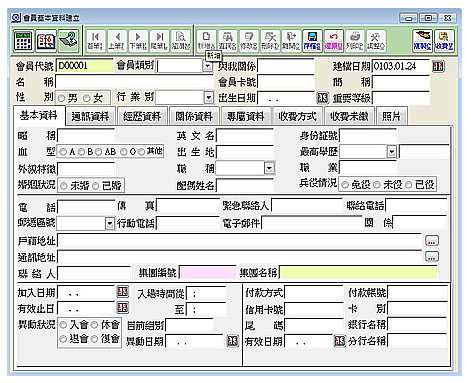471x383 pixels.
Task: Open the browse records toolbar icon
Action: pos(180,41)
